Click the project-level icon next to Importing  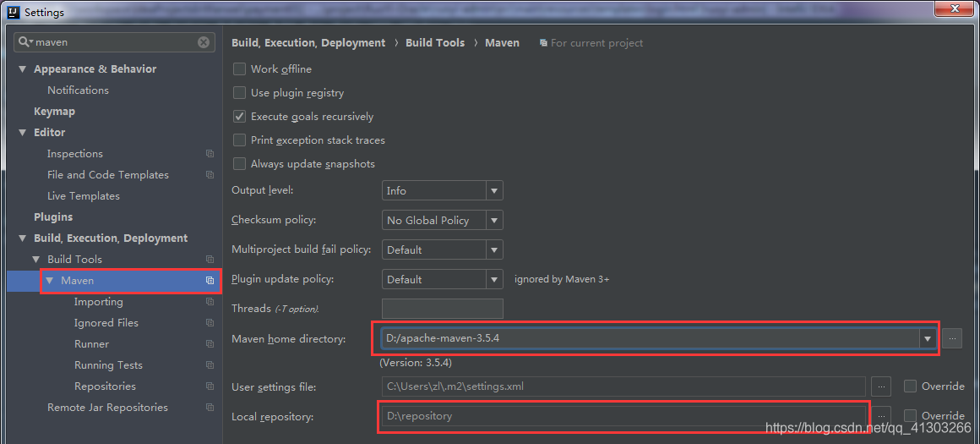click(x=210, y=302)
